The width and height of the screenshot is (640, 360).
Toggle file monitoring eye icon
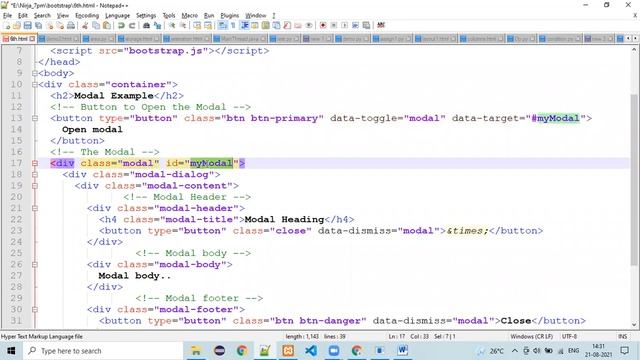coord(309,25)
